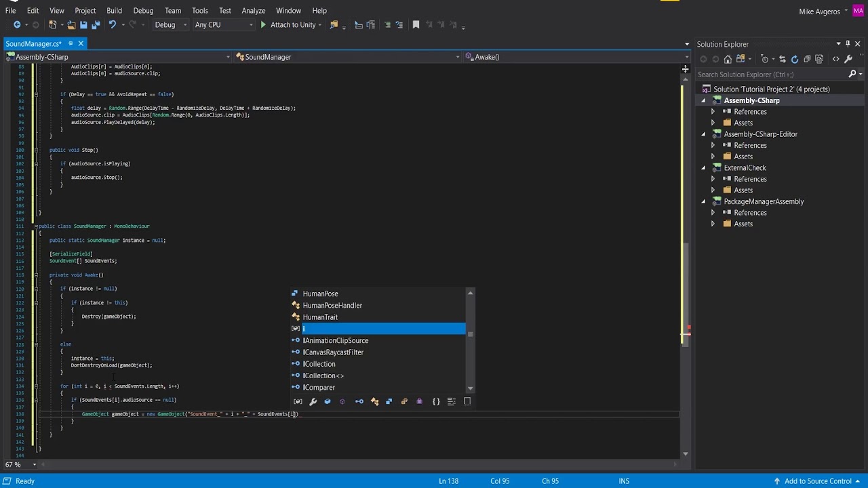Collapse the Awake() method outlining block
The height and width of the screenshot is (488, 868).
coord(36,274)
